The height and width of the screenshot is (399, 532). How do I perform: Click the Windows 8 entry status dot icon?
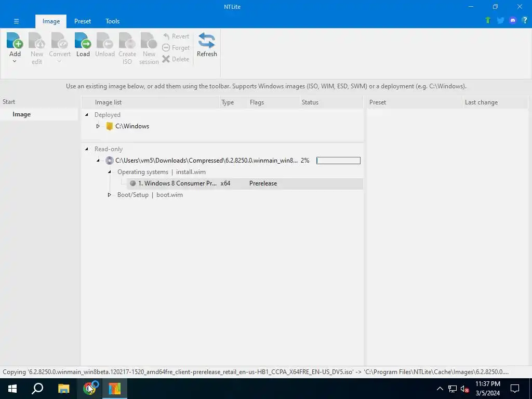(x=132, y=183)
